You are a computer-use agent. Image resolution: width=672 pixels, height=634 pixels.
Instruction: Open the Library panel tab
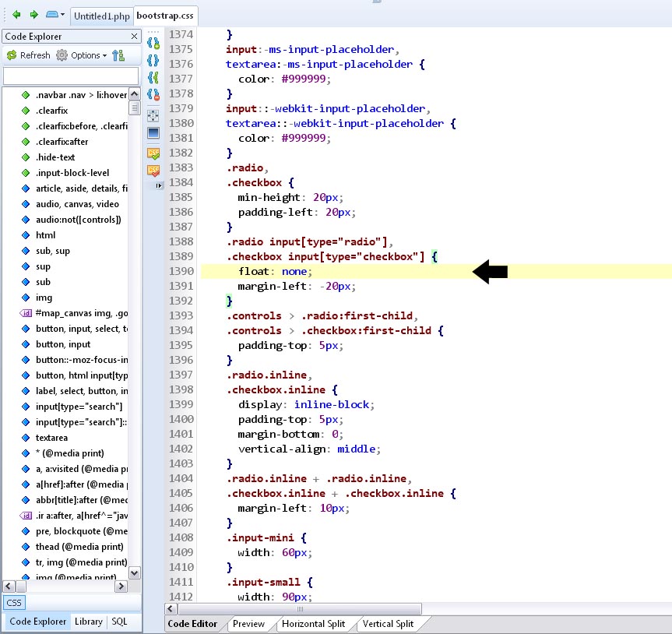coord(88,622)
